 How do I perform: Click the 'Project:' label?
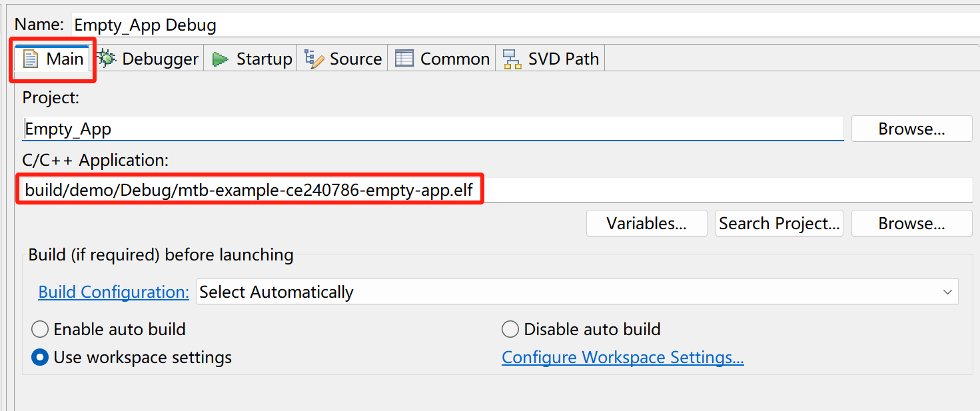click(x=51, y=97)
